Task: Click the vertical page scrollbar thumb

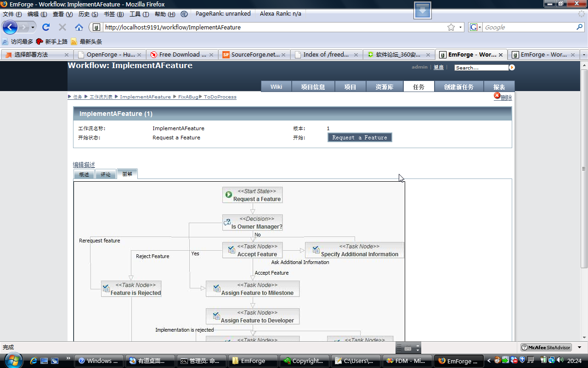Action: pos(584,168)
